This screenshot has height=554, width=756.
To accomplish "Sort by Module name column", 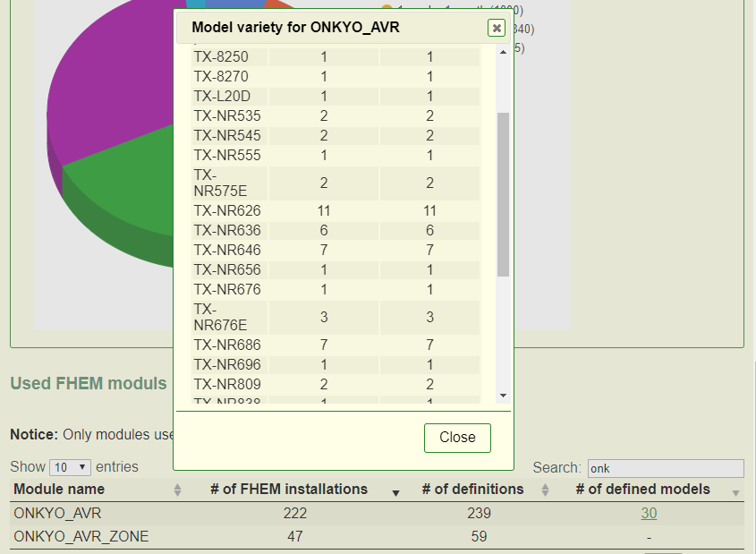I will click(97, 490).
